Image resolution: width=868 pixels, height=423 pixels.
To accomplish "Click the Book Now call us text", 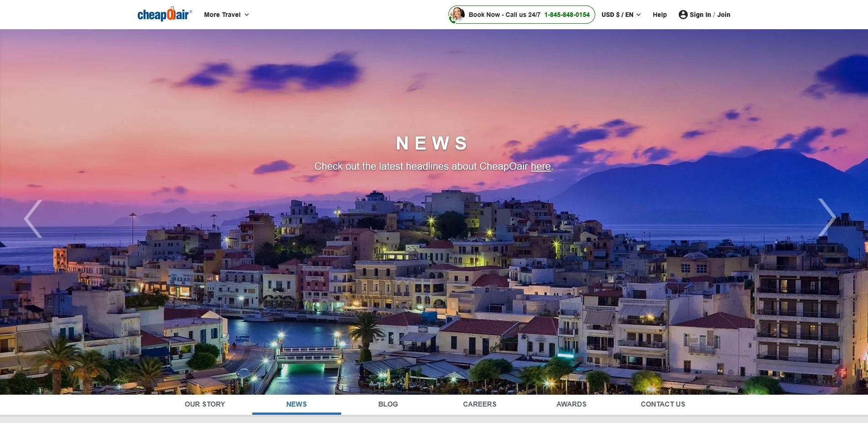I will [504, 15].
